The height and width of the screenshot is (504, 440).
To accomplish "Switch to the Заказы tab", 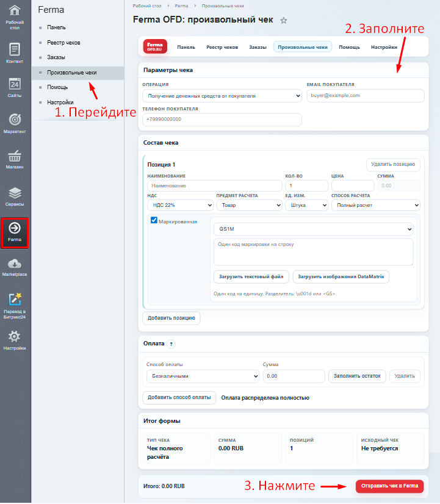I will [258, 47].
